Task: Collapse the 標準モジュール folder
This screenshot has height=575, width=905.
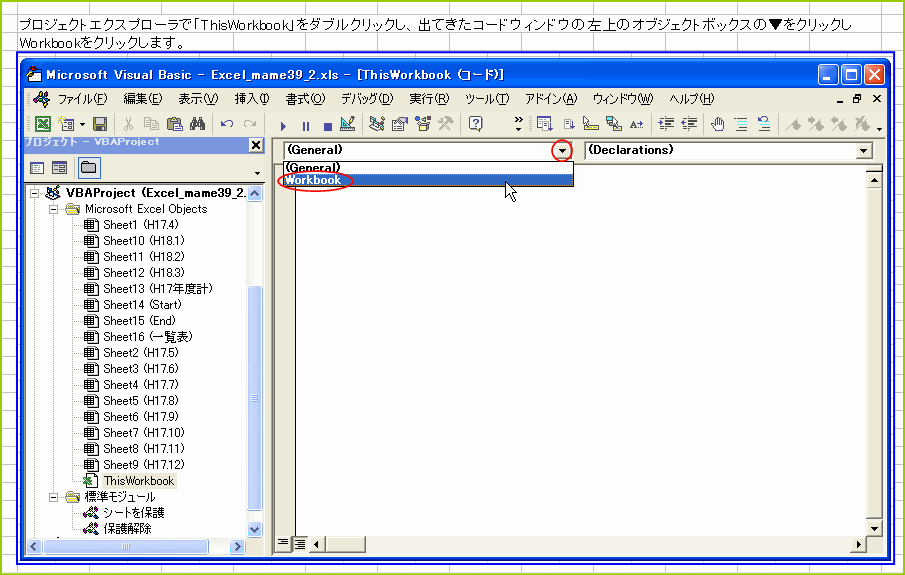Action: [x=53, y=497]
